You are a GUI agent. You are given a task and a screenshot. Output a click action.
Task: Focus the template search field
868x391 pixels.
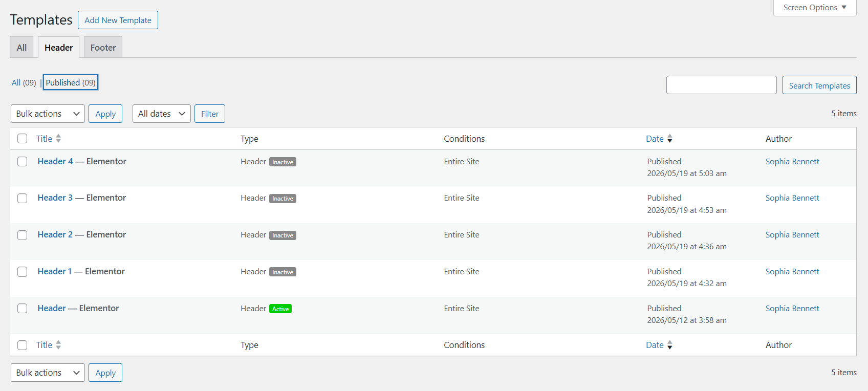[722, 85]
